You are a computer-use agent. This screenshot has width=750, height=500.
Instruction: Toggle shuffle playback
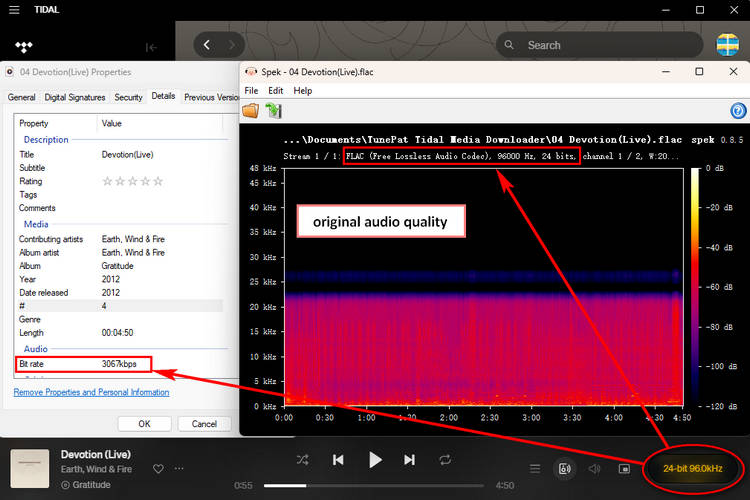[x=302, y=460]
